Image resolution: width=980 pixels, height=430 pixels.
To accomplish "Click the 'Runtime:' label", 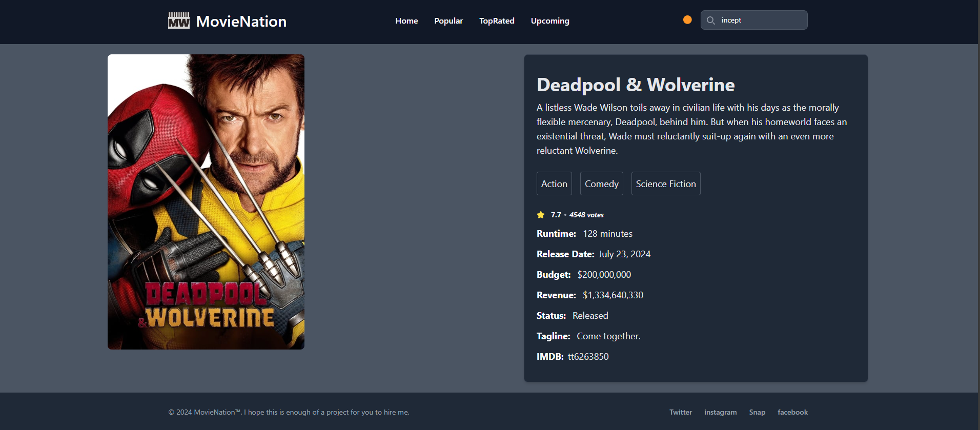I will (x=556, y=234).
